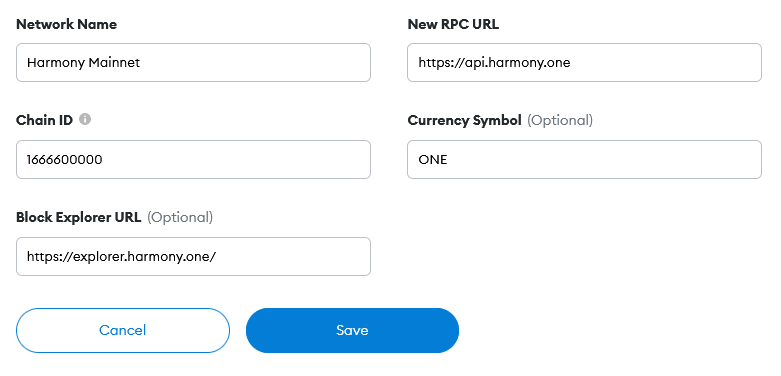Click the Block Explorer URL label
781x376 pixels.
click(79, 217)
